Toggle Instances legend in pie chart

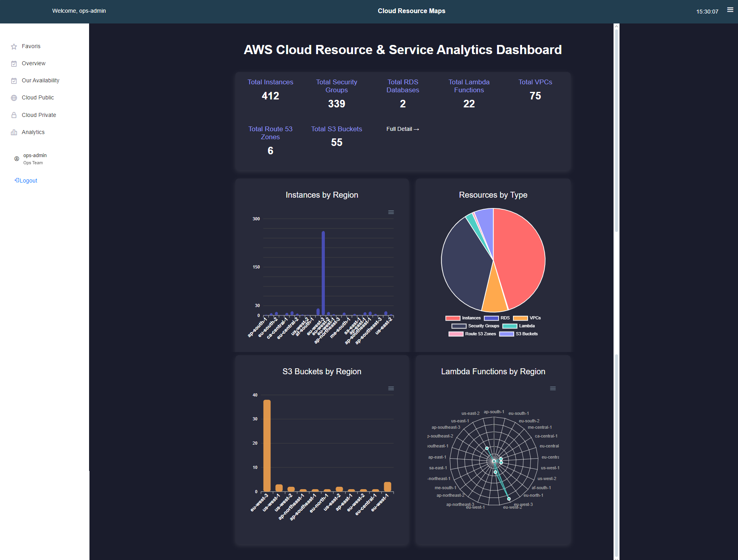click(463, 318)
